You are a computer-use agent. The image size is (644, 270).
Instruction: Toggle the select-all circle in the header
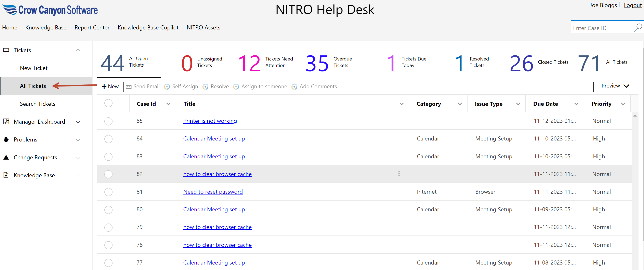point(108,103)
